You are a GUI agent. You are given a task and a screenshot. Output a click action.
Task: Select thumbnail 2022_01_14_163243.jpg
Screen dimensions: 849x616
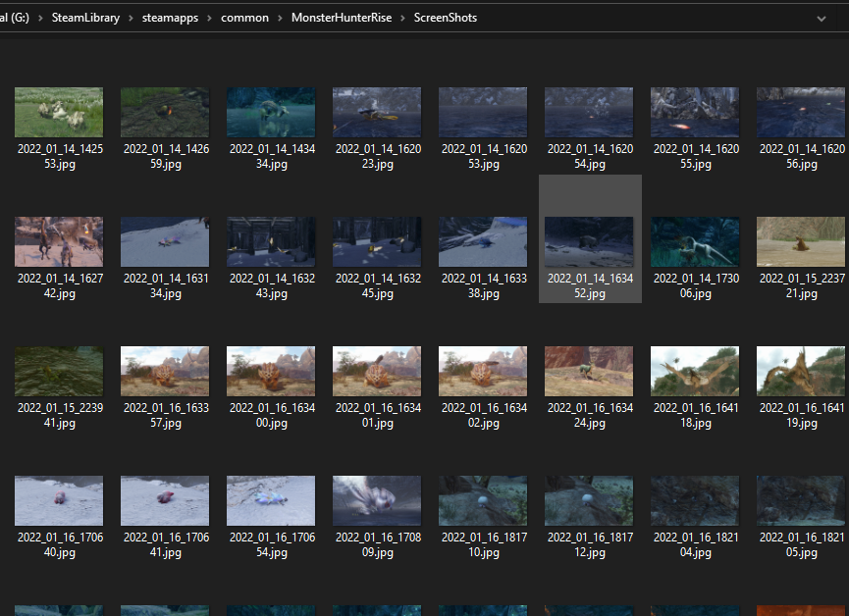coord(271,241)
